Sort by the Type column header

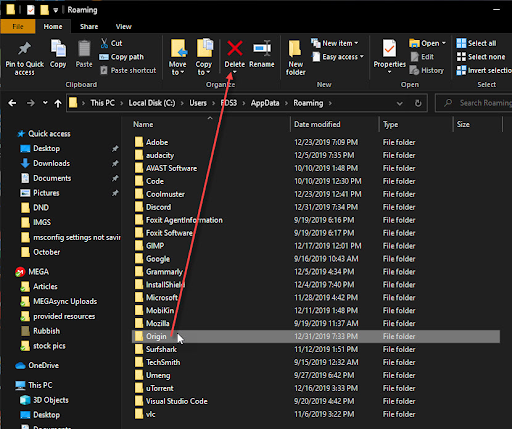click(390, 125)
